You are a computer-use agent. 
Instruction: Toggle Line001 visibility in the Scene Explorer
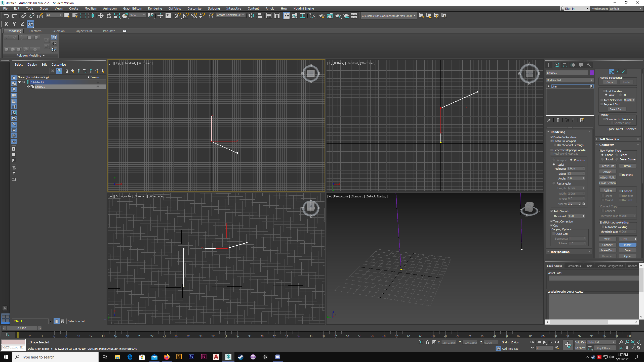[28, 86]
